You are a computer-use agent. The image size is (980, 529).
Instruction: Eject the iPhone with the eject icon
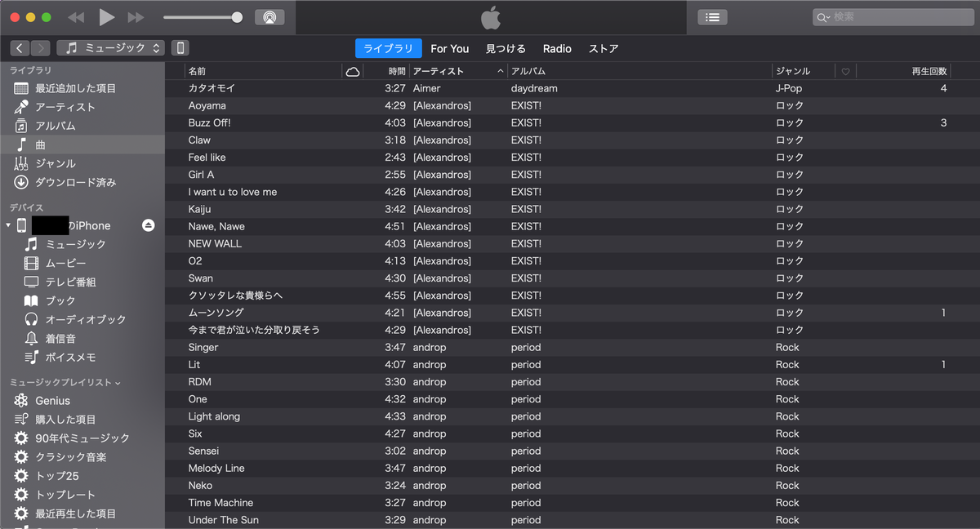[x=148, y=225]
